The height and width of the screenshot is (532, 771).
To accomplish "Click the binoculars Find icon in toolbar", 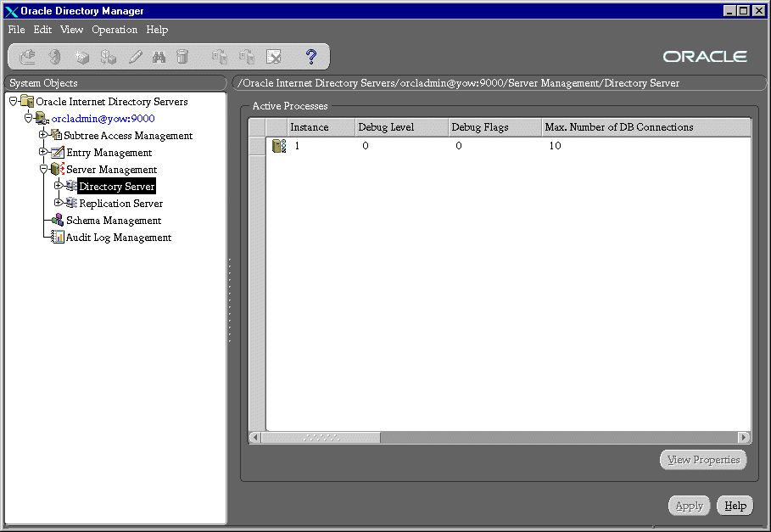I will [x=159, y=57].
